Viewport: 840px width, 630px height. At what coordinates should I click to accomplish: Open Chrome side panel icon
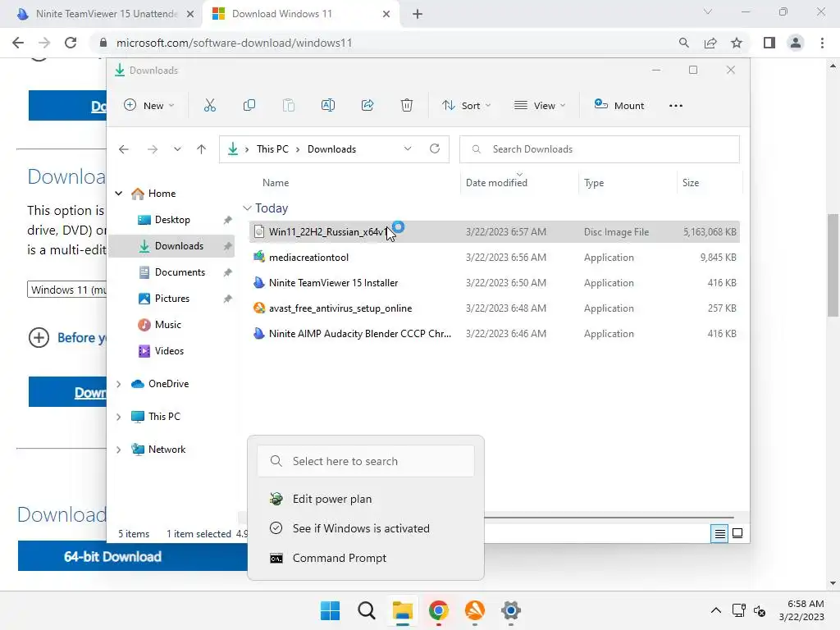point(769,43)
